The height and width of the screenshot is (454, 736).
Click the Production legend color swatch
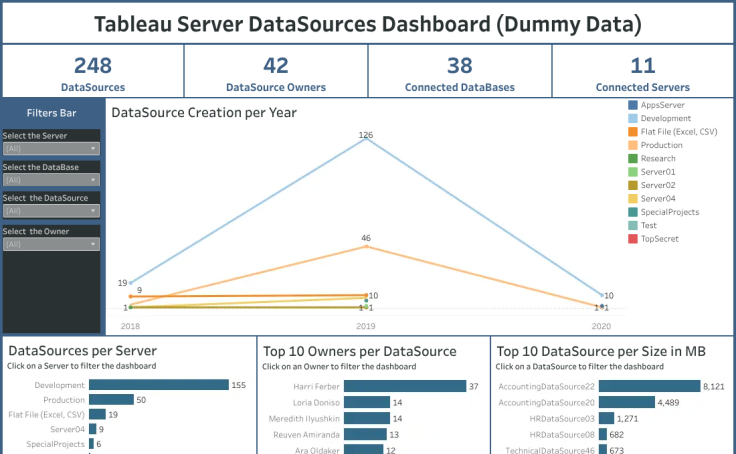click(633, 145)
